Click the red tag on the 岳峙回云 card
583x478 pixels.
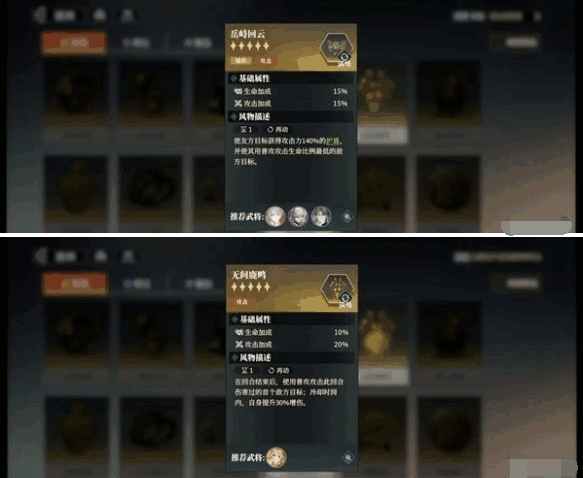click(266, 61)
